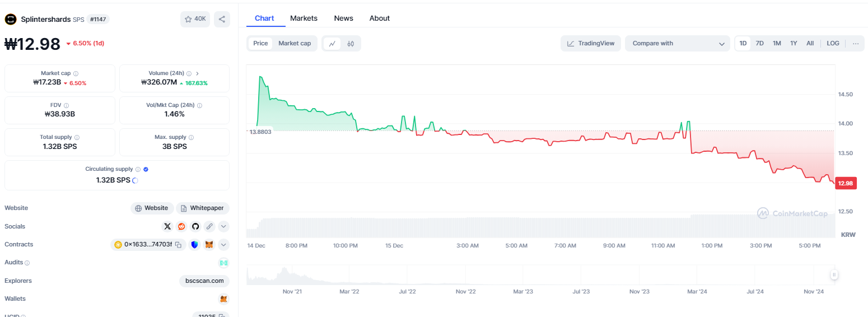This screenshot has height=317, width=868.
Task: Click the audit provider icon in Audits row
Action: 223,263
